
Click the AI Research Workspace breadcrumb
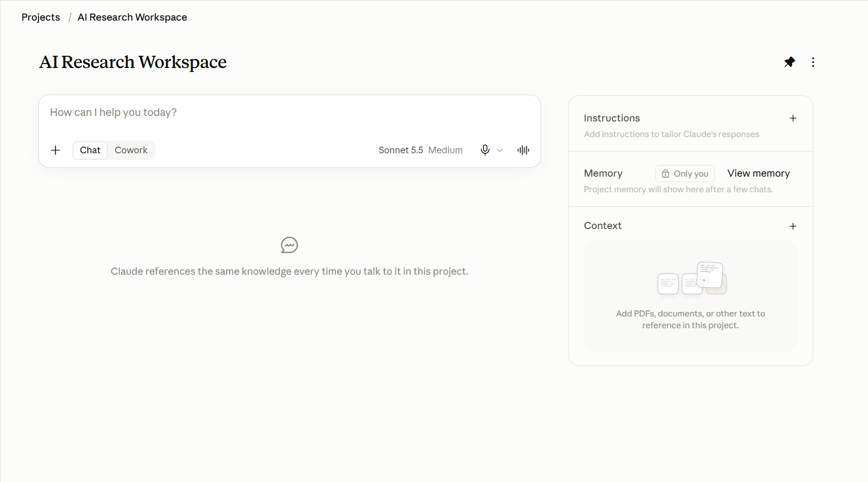(132, 17)
